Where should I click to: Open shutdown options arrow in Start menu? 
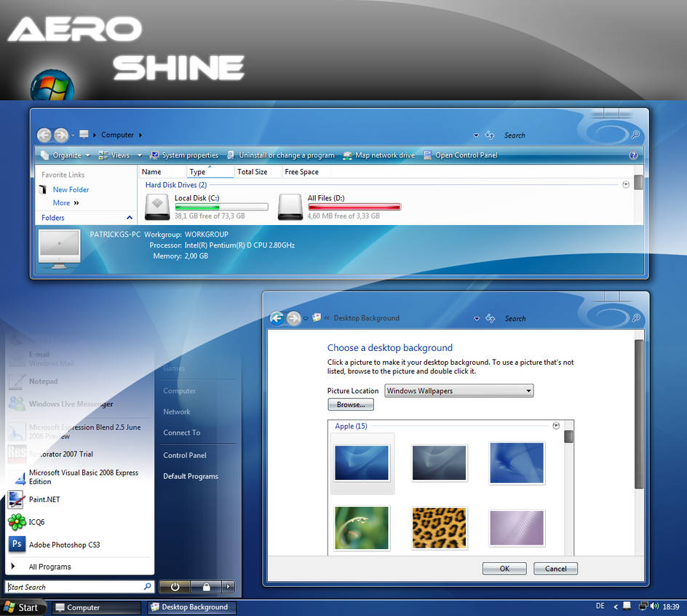pyautogui.click(x=229, y=587)
